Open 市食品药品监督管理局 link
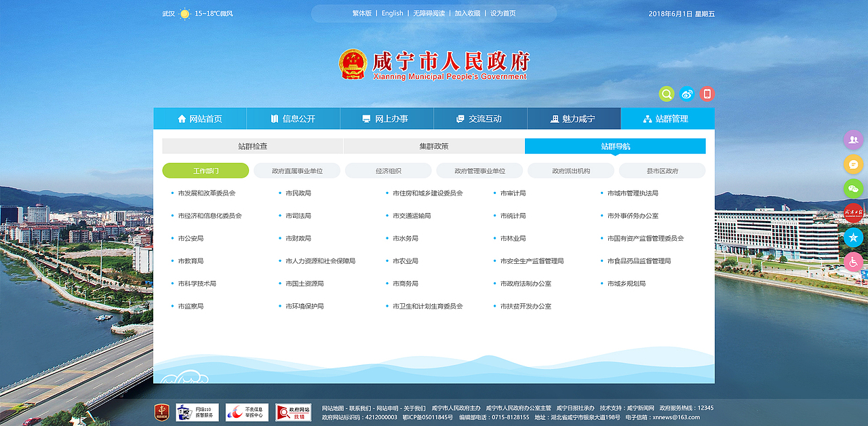Screen dimensions: 868x426 639,261
